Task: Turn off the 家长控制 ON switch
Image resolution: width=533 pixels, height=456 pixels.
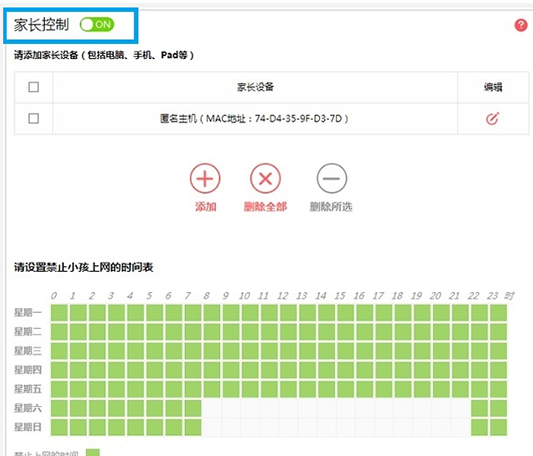Action: [97, 24]
